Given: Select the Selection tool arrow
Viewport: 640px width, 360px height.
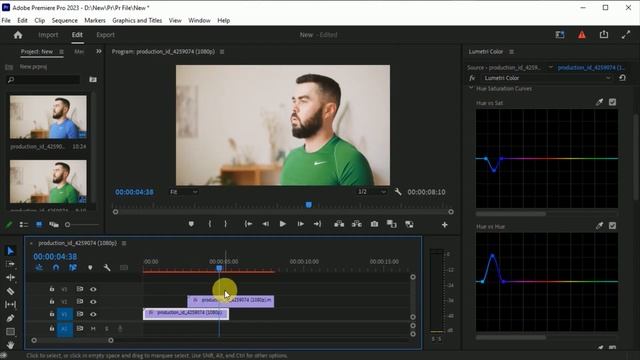Looking at the screenshot, I should 10,251.
